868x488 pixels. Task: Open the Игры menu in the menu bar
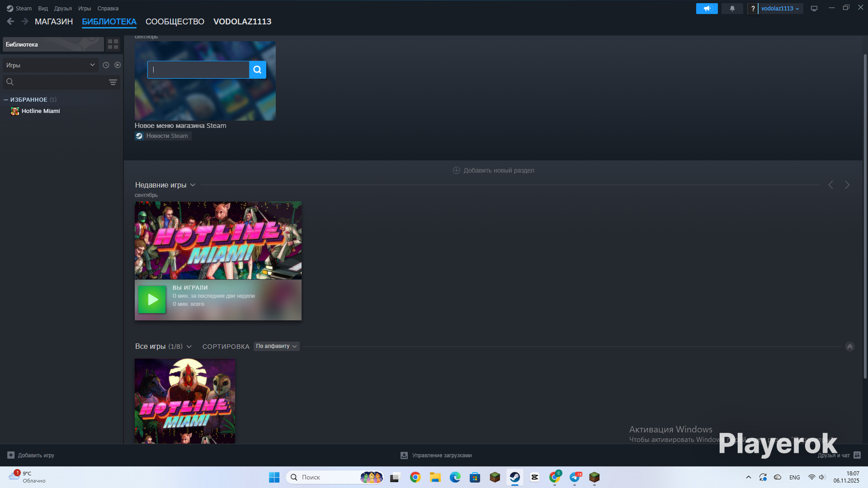click(84, 8)
